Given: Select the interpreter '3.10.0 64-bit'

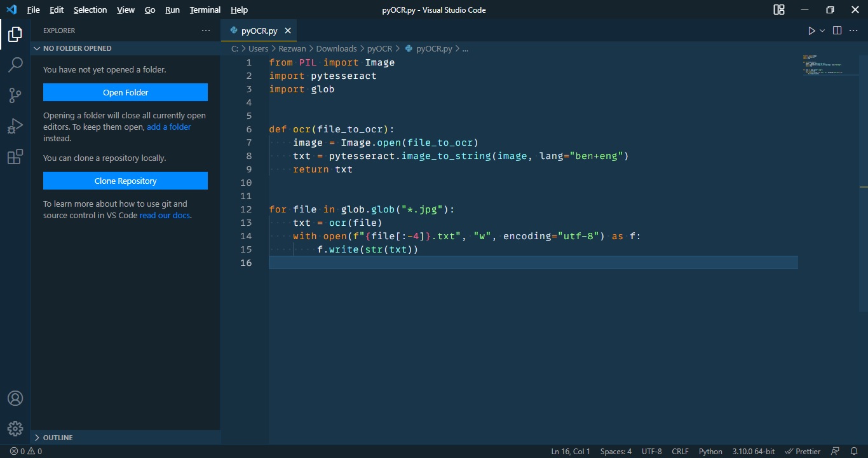Looking at the screenshot, I should (753, 451).
